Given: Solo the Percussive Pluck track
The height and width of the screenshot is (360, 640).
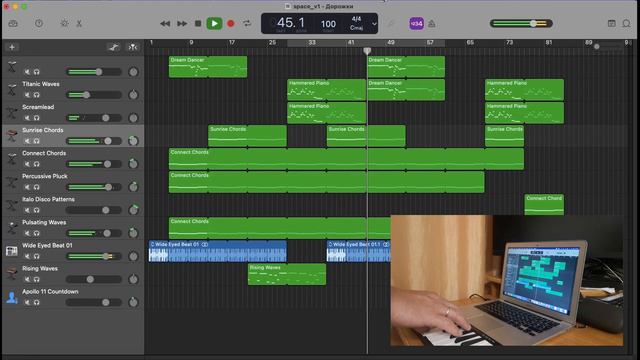Looking at the screenshot, I should 37,187.
